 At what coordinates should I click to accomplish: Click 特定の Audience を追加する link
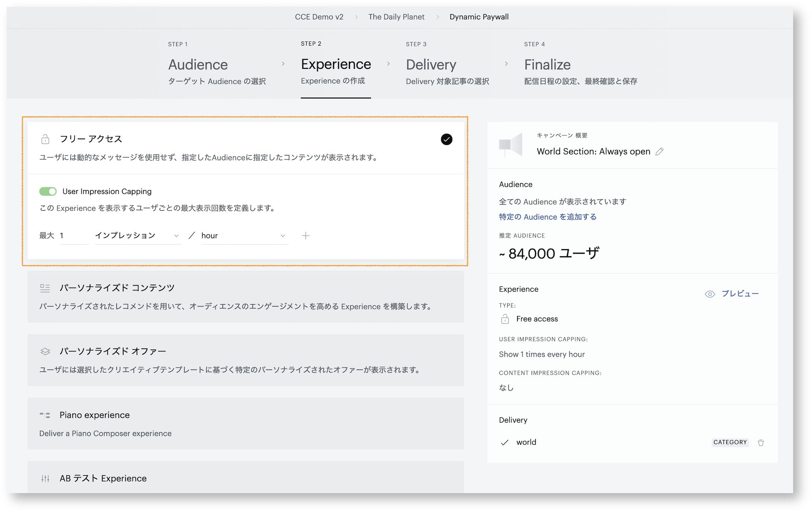click(547, 217)
